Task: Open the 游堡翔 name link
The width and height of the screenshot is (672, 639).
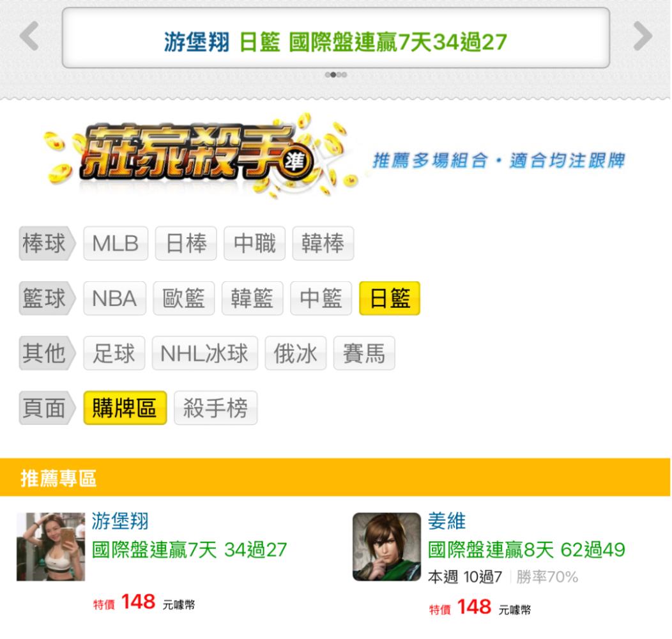Action: click(120, 521)
